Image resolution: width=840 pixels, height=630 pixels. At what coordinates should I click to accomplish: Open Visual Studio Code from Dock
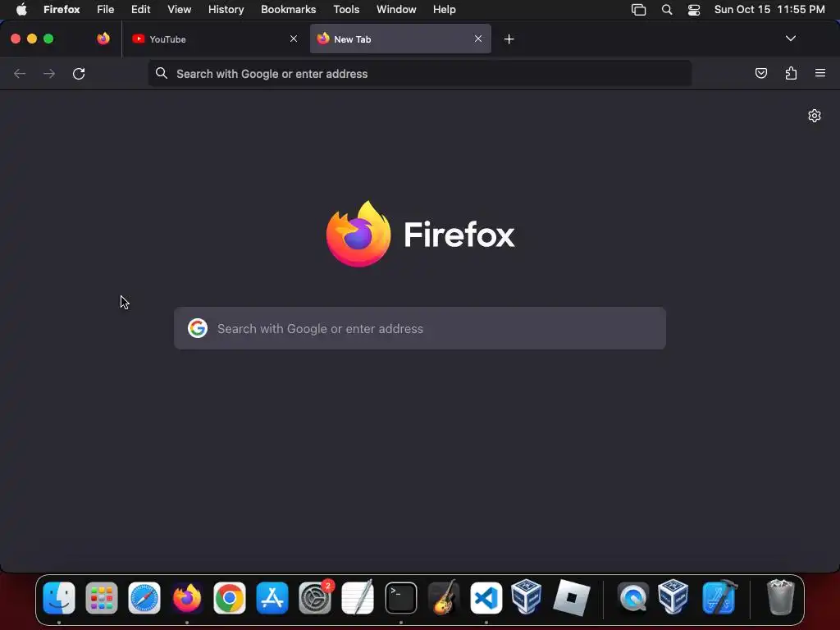tap(486, 598)
